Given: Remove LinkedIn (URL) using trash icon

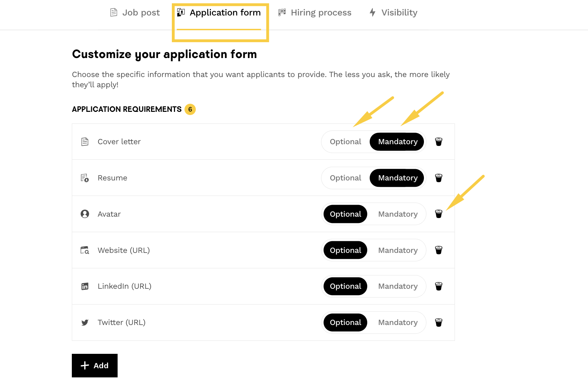Looking at the screenshot, I should (438, 286).
